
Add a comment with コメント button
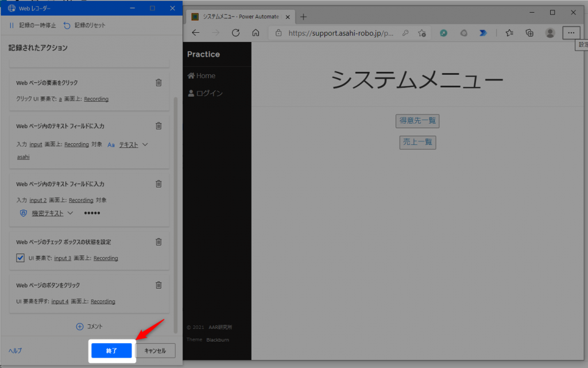pyautogui.click(x=89, y=327)
